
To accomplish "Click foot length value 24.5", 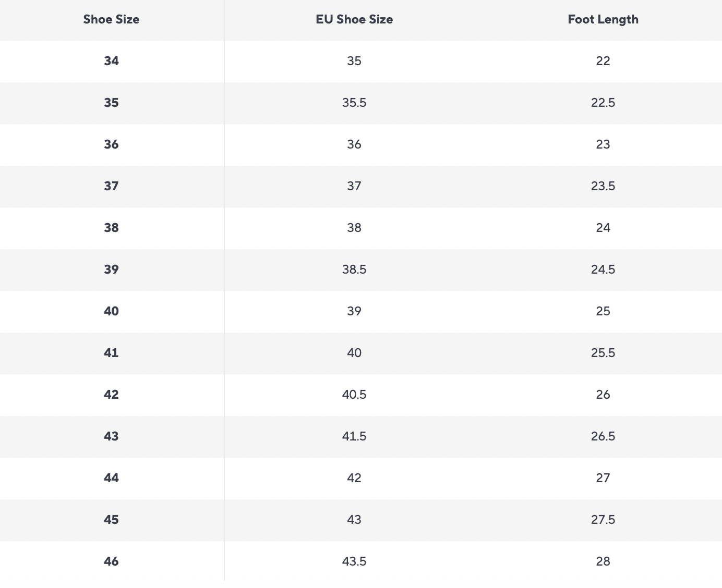I will click(x=603, y=269).
